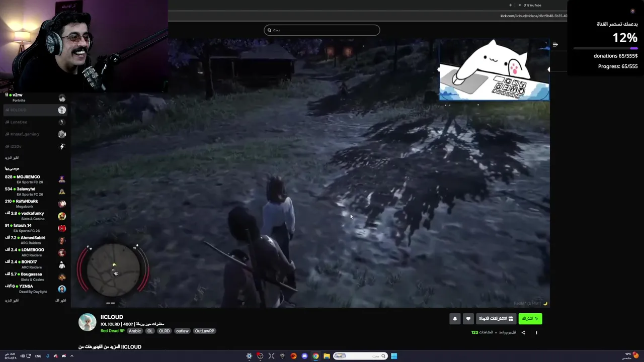This screenshot has width=644, height=362.
Task: Focus the Kick search field at top
Action: [x=322, y=30]
